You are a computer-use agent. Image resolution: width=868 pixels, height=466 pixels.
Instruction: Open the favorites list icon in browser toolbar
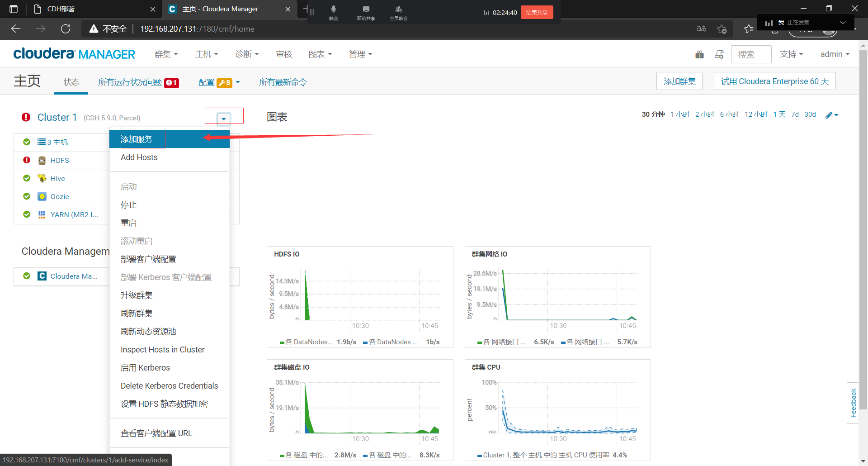coord(749,29)
